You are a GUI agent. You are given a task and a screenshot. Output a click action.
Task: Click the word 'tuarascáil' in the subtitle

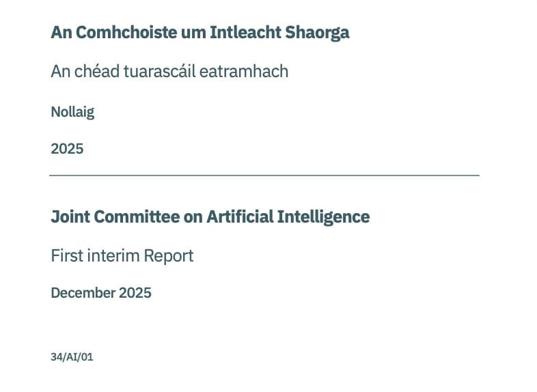(159, 71)
